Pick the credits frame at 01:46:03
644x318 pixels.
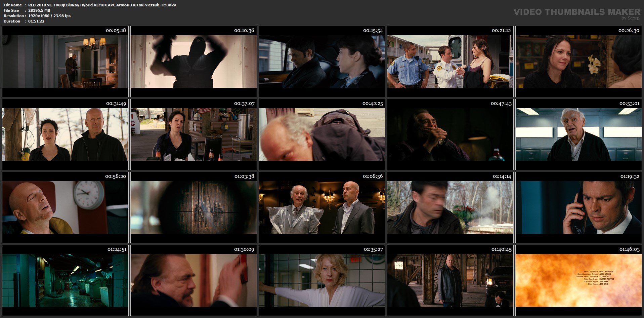pyautogui.click(x=578, y=280)
